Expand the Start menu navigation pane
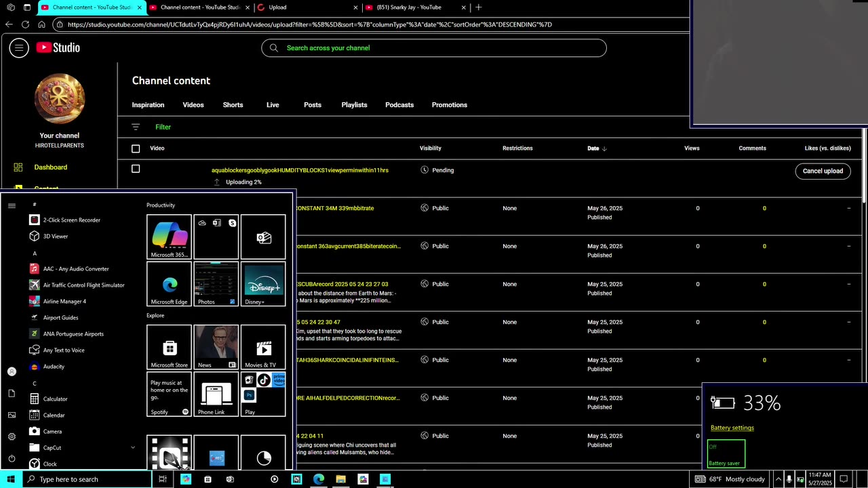 tap(12, 205)
